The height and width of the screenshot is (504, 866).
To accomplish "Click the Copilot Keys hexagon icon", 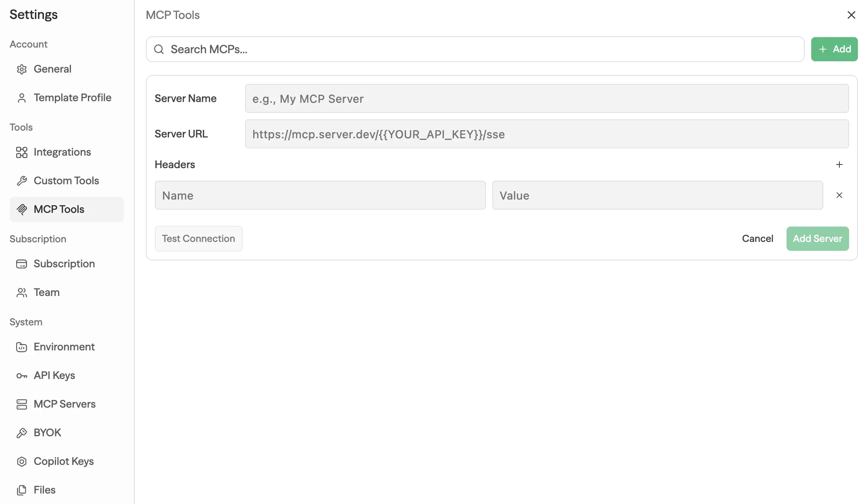I will 22,462.
